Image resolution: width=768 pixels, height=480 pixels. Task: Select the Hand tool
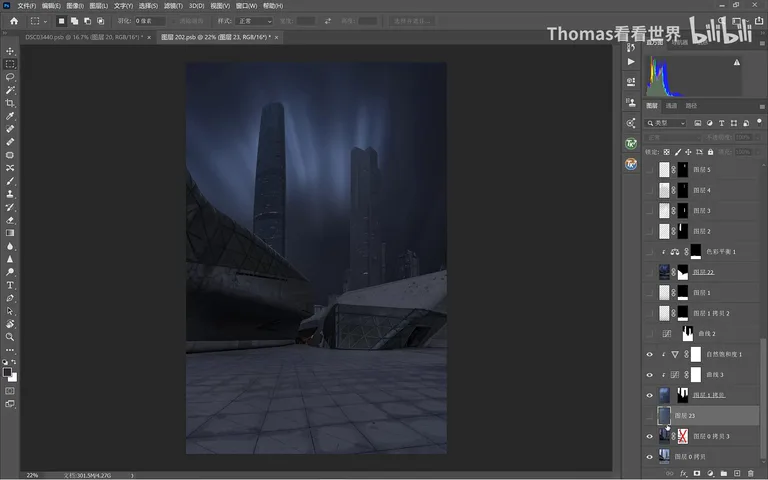click(x=10, y=324)
